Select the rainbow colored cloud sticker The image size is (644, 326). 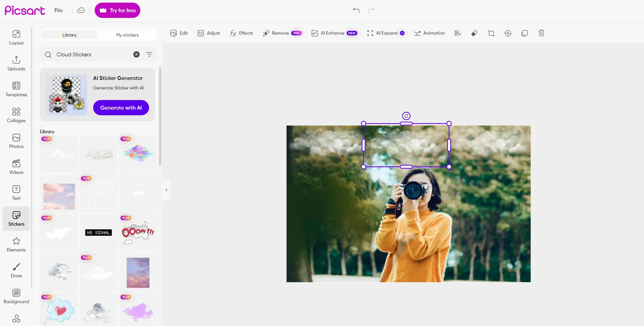pos(138,154)
